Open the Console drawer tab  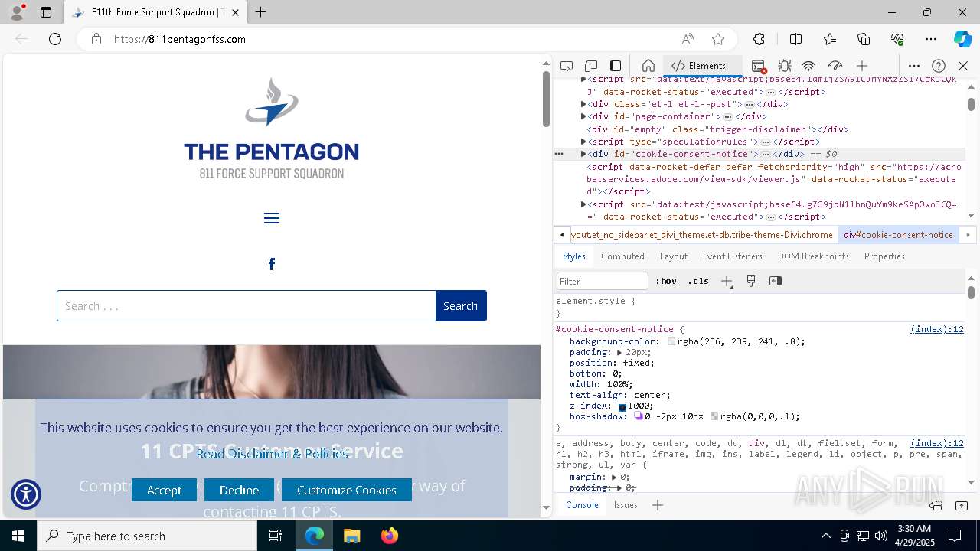582,505
